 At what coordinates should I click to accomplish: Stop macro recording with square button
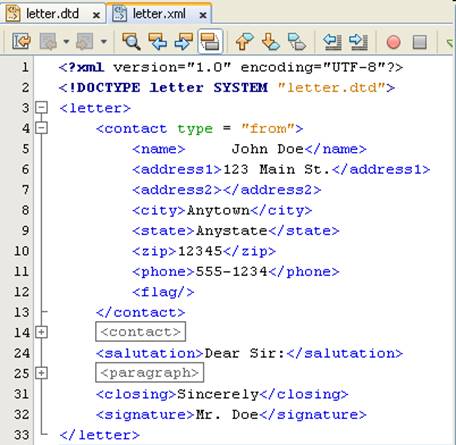coord(419,42)
